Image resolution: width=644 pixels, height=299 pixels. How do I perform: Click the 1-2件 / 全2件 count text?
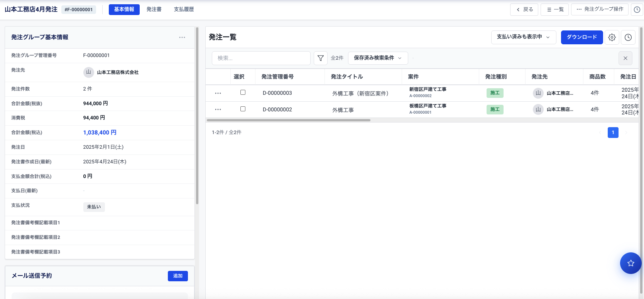coord(227,133)
